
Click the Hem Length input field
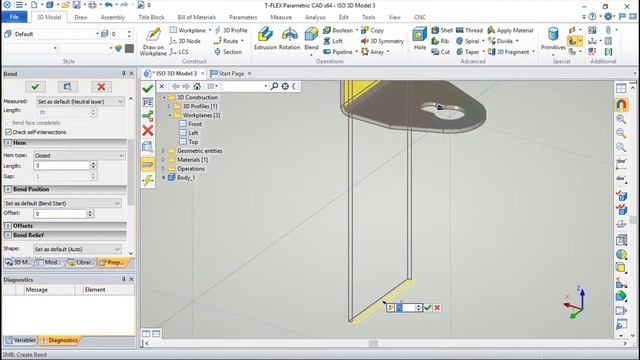[62, 166]
